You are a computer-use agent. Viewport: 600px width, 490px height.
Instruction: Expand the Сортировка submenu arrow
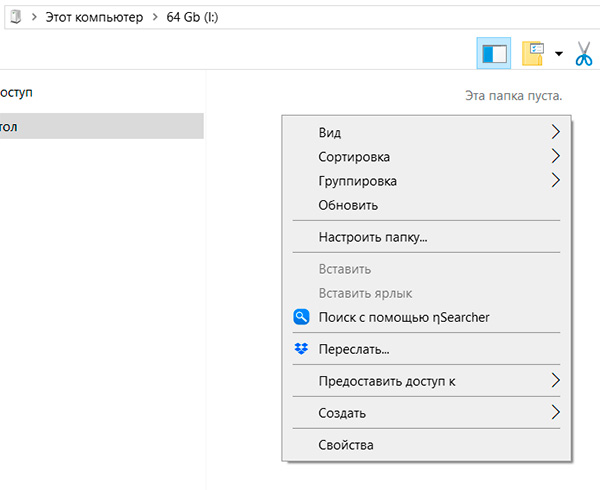555,157
